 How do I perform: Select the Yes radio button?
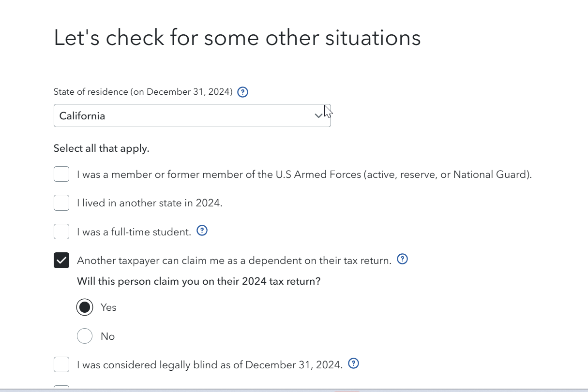[85, 307]
